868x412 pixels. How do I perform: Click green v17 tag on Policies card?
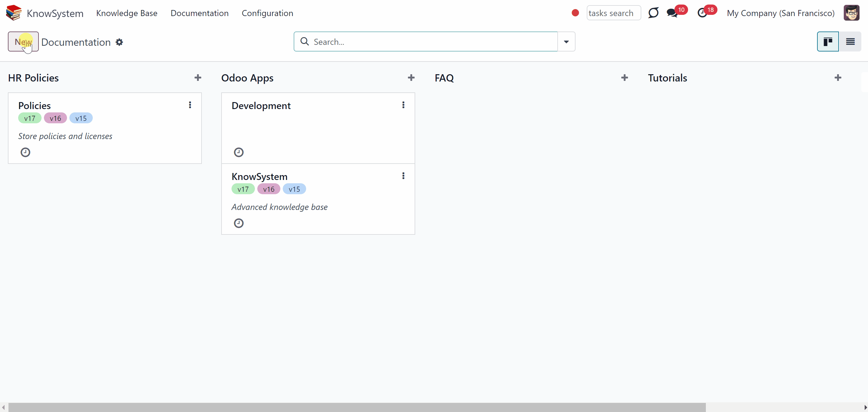coord(30,118)
